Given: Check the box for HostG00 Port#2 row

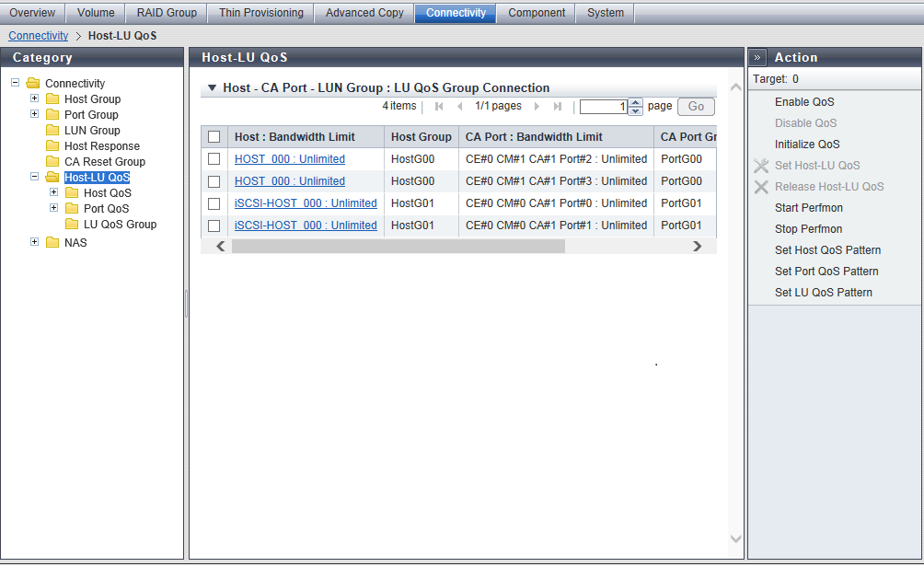Looking at the screenshot, I should pos(214,159).
